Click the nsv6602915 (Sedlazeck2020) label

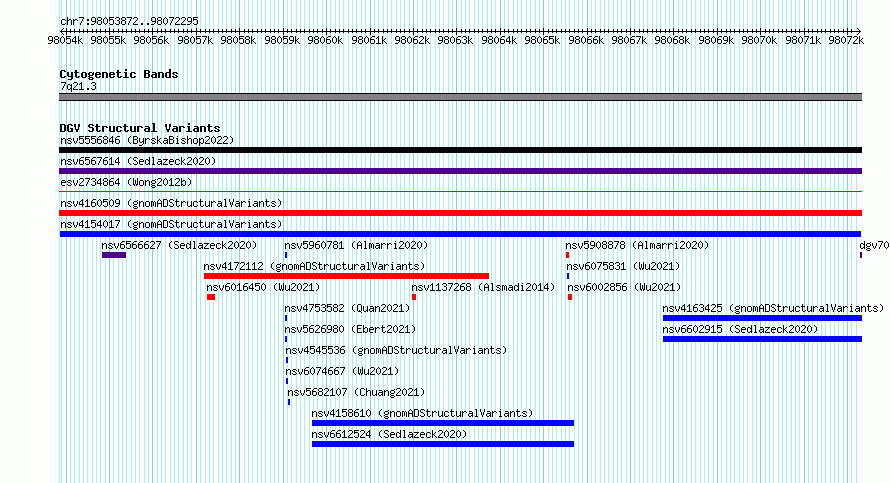[740, 329]
